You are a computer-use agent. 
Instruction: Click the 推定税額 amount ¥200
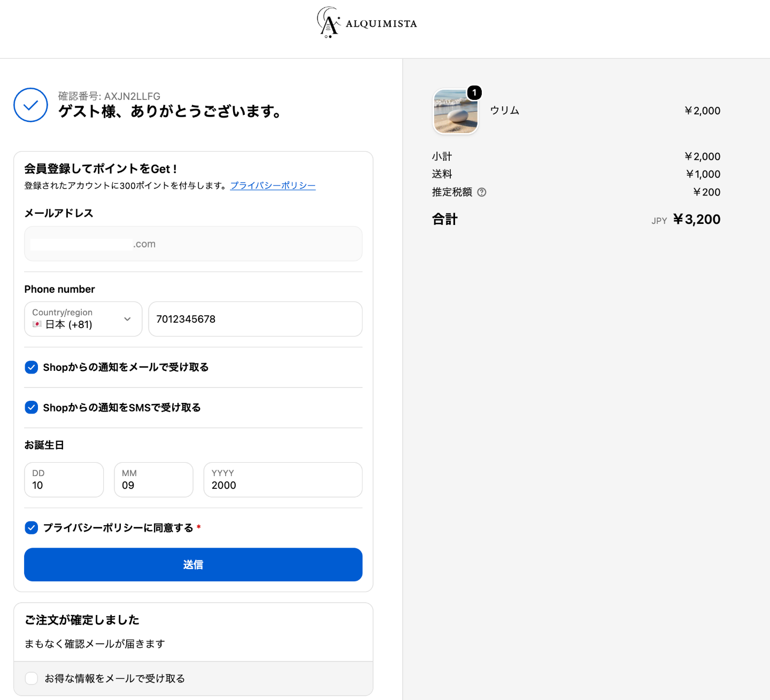click(706, 192)
